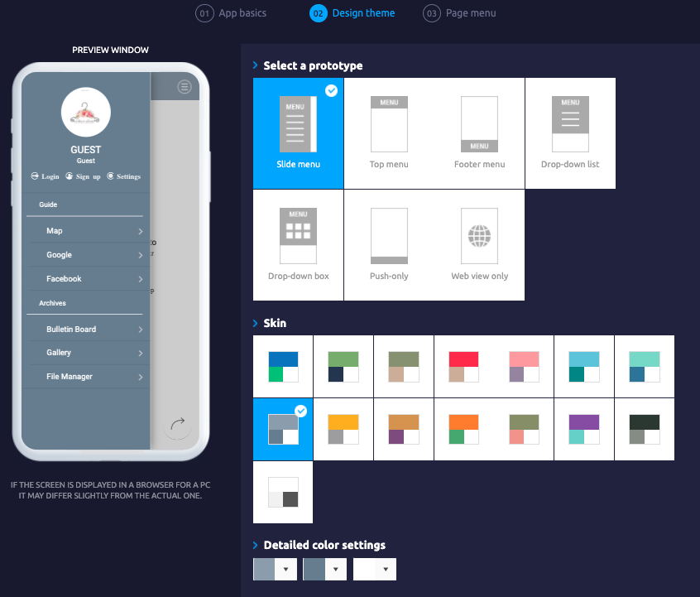Go to the App basics step
Viewport: 700px width, 597px height.
click(231, 13)
